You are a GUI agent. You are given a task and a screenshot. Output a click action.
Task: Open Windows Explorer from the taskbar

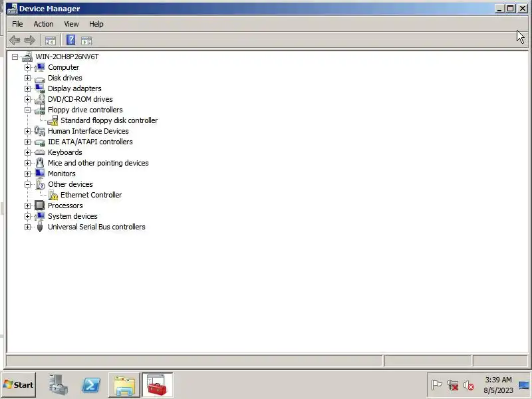(x=124, y=385)
